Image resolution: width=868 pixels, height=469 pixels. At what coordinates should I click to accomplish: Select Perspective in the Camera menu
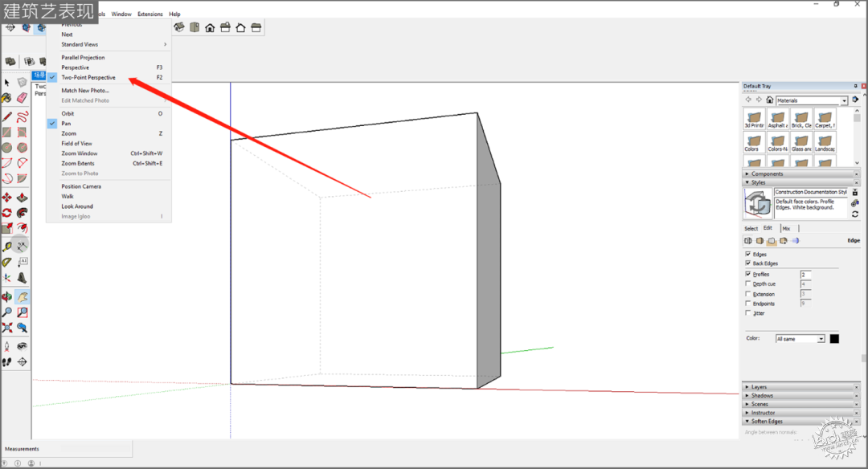pos(108,67)
